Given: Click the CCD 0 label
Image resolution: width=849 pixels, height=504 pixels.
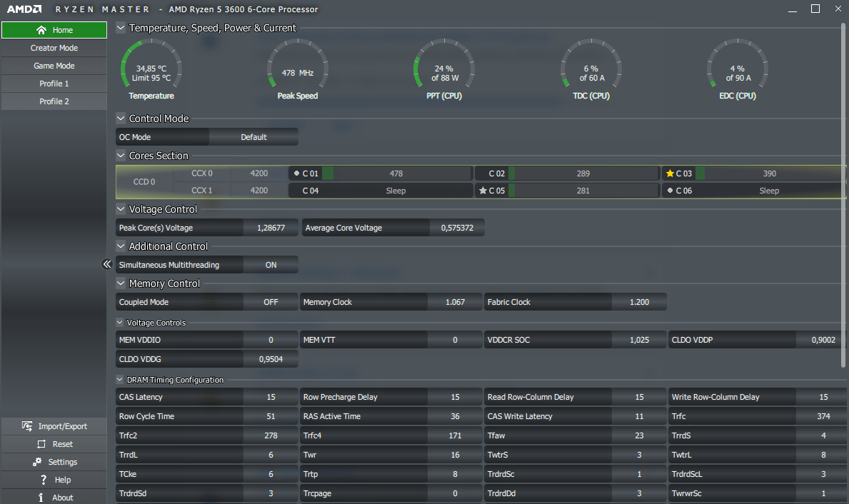Looking at the screenshot, I should (x=144, y=182).
